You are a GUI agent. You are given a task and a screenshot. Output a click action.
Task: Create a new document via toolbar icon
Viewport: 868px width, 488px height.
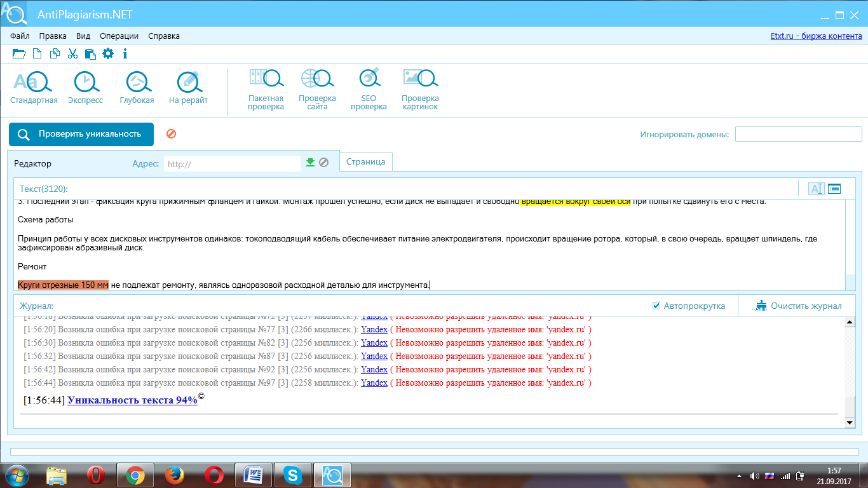pyautogui.click(x=37, y=54)
